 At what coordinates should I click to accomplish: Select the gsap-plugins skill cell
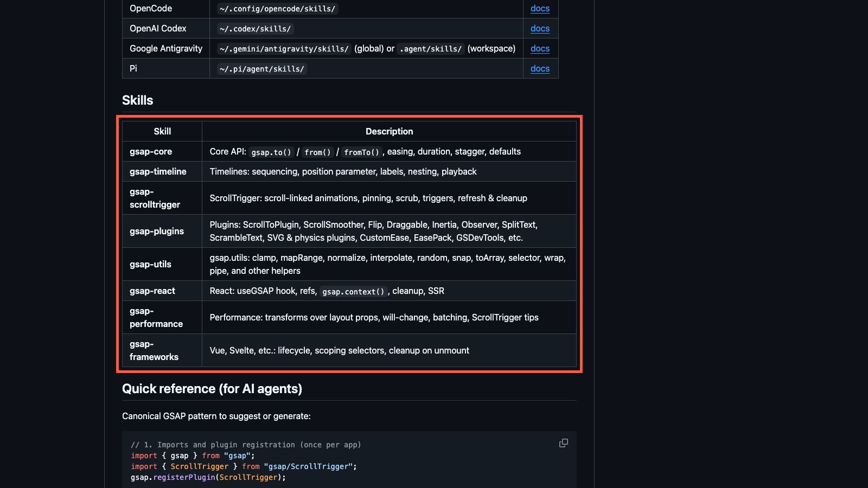[x=162, y=231]
